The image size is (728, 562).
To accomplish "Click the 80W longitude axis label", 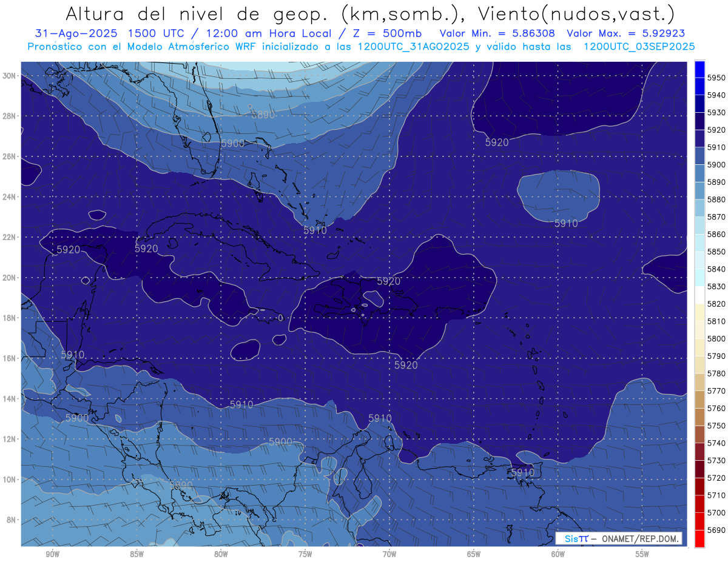I will click(x=221, y=554).
